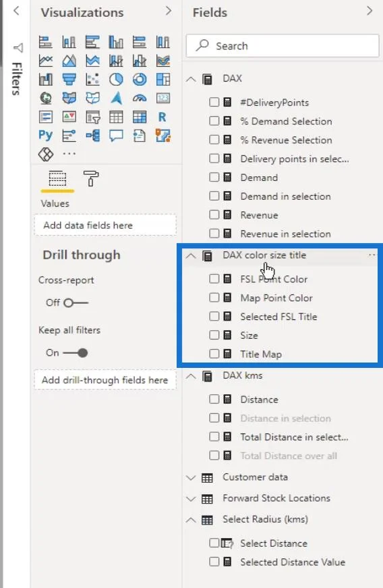
Task: Expand the Forward Stock Locations table
Action: [191, 498]
